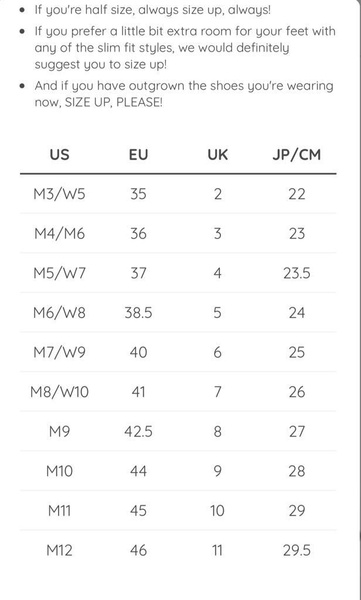Click JP/CM value 29.5
This screenshot has width=361, height=600.
(297, 550)
